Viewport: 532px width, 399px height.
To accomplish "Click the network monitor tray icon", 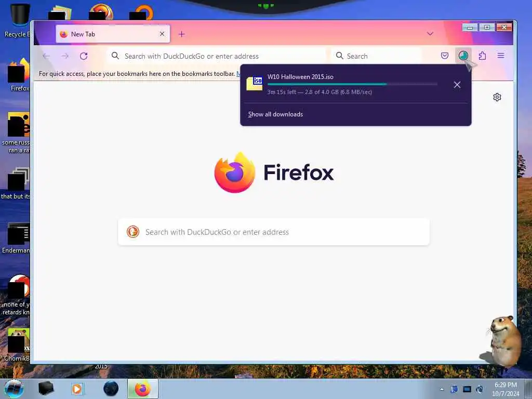I will 467,389.
